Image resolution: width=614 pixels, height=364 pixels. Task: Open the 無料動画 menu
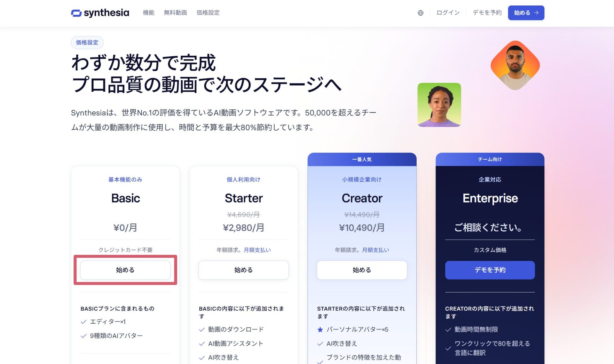175,13
